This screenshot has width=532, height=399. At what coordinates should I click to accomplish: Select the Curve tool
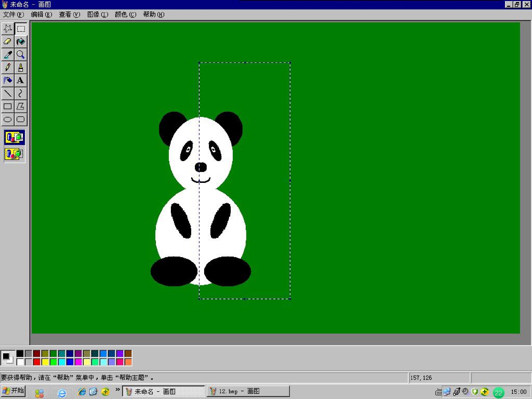point(21,93)
